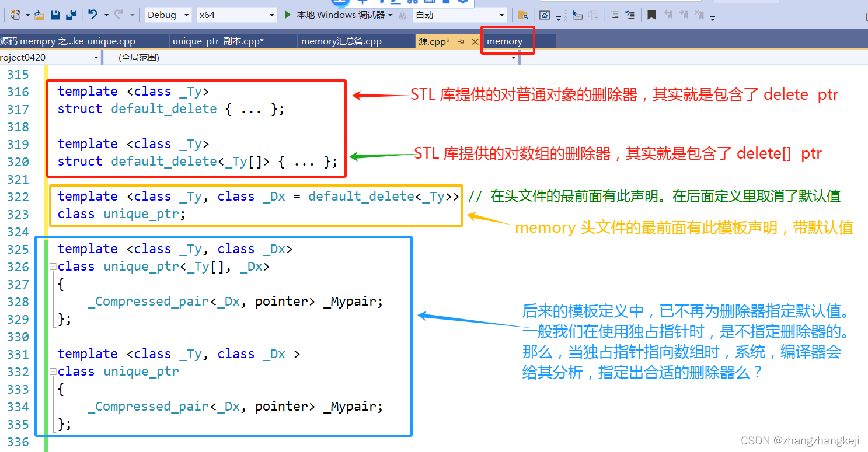Open the Undo history dropdown arrow
Image resolution: width=868 pixels, height=452 pixels.
click(106, 15)
